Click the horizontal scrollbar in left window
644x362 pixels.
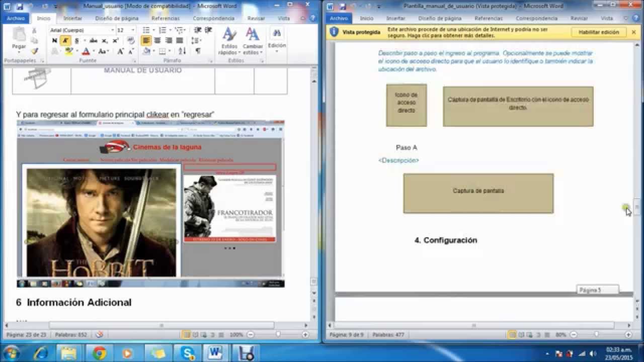pos(161,325)
